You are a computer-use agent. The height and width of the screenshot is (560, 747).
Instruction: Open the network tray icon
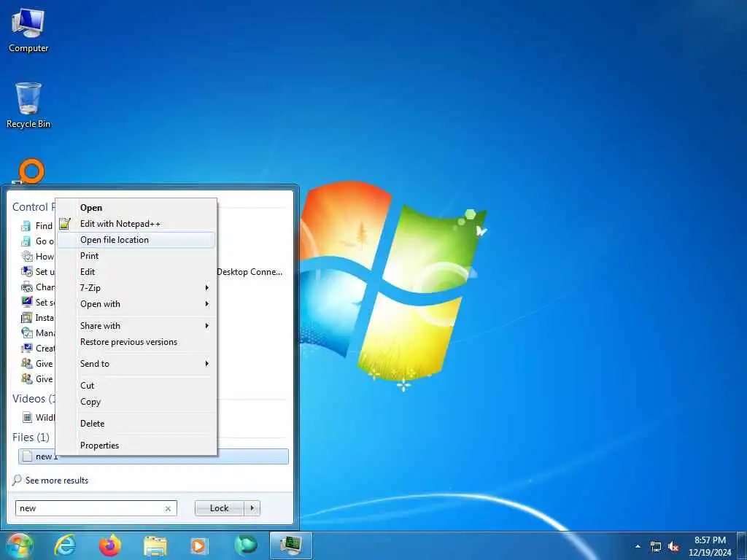pos(656,547)
